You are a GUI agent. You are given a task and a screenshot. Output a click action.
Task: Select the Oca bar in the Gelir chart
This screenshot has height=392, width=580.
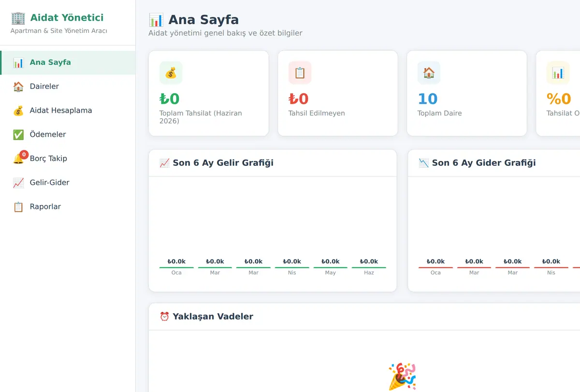[176, 267]
